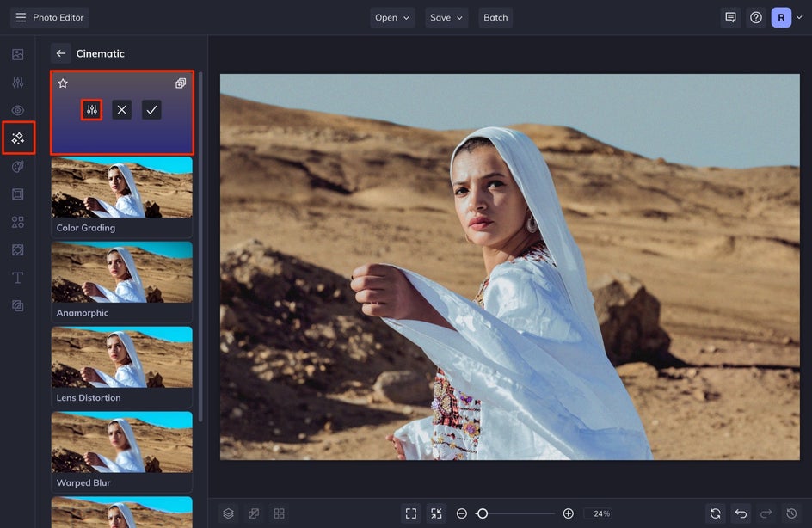This screenshot has width=812, height=528.
Task: Open the Artsy palette sidebar icon
Action: [x=17, y=166]
